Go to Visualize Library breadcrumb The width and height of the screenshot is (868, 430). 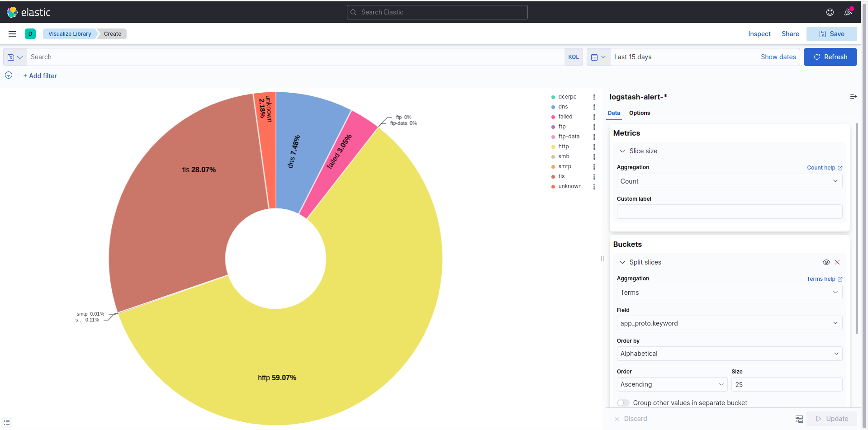pos(70,34)
